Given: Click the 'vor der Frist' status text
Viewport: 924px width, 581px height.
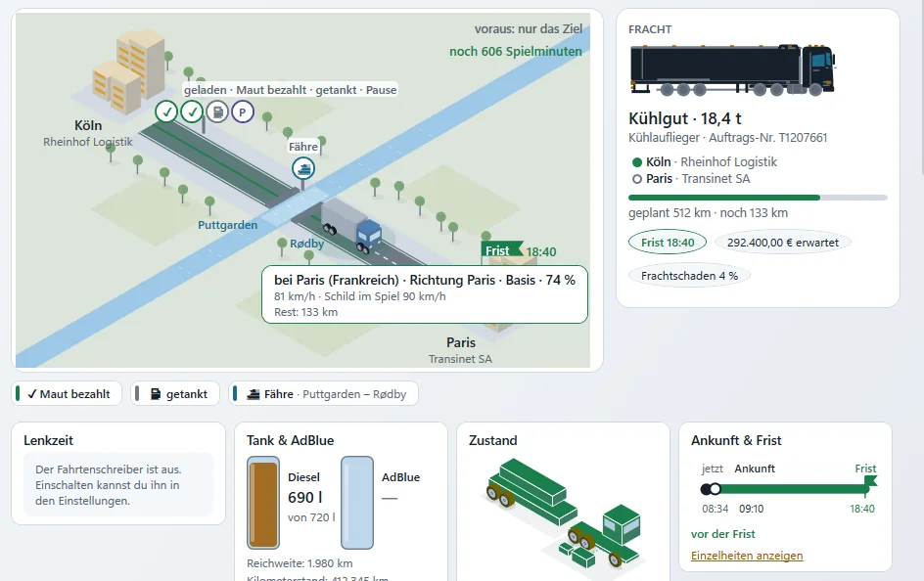Looking at the screenshot, I should click(723, 534).
